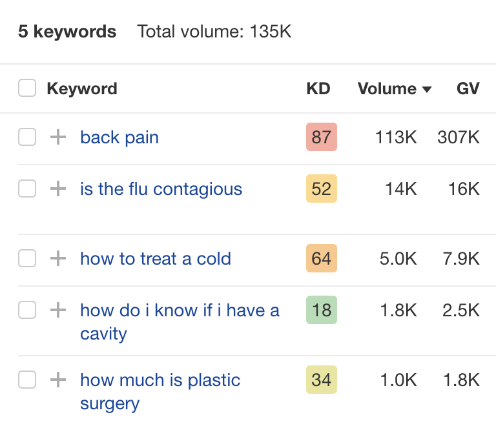Screen dimensions: 496x448
Task: Click the 113K volume value
Action: [396, 137]
